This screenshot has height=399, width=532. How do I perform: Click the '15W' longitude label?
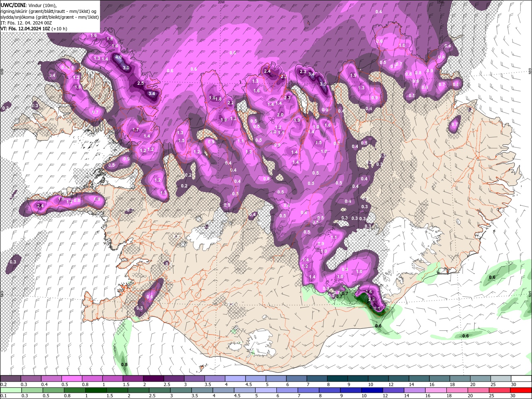point(441,2)
